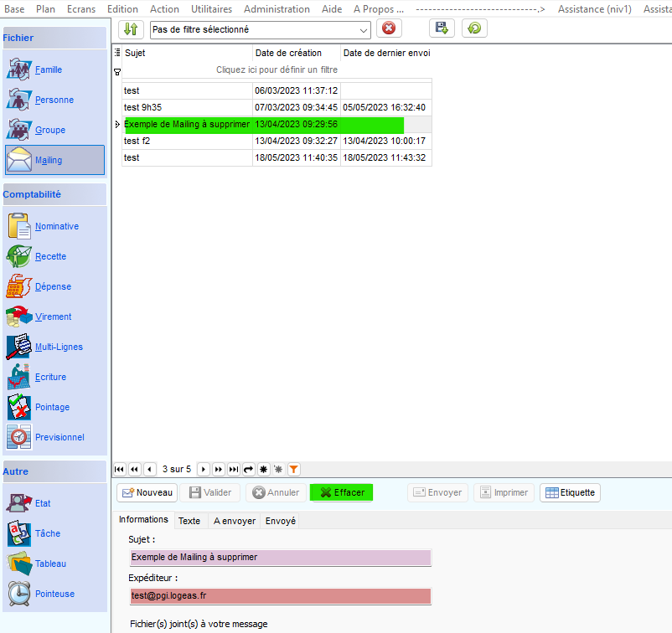The image size is (672, 633).
Task: Go to next record in navigator
Action: 203,470
